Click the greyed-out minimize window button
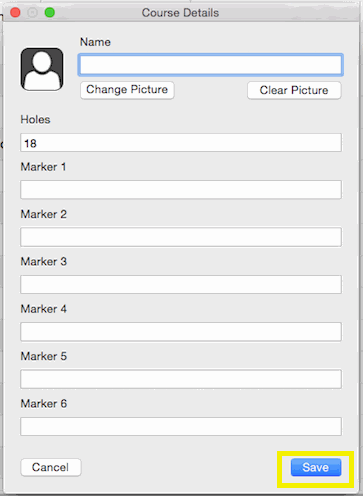 click(32, 13)
